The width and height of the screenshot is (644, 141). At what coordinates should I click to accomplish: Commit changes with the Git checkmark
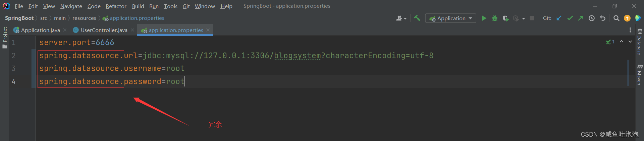click(x=570, y=18)
